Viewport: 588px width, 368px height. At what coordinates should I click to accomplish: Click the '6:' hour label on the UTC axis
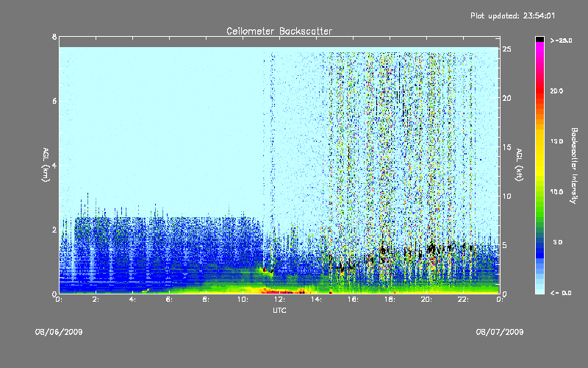[x=169, y=300]
